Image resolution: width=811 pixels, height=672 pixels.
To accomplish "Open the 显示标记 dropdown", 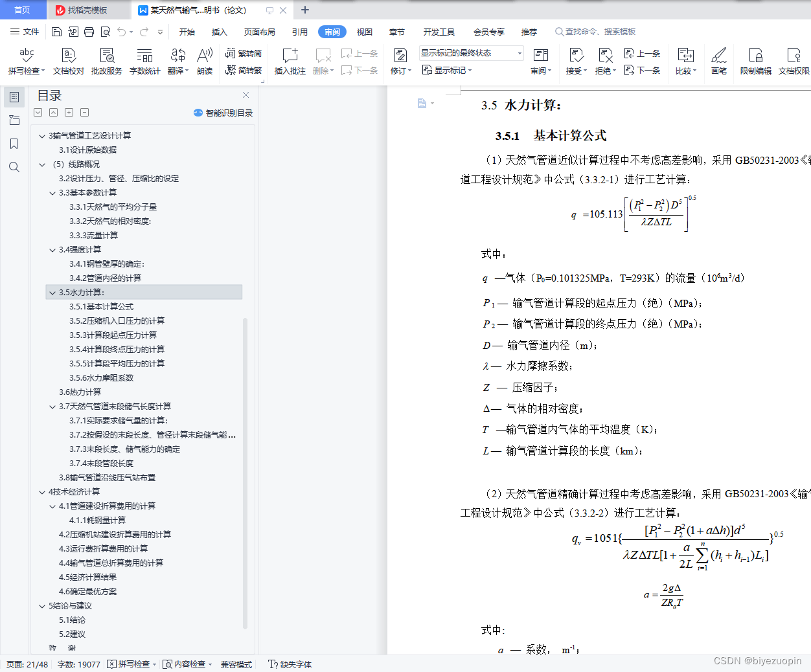I will point(447,70).
